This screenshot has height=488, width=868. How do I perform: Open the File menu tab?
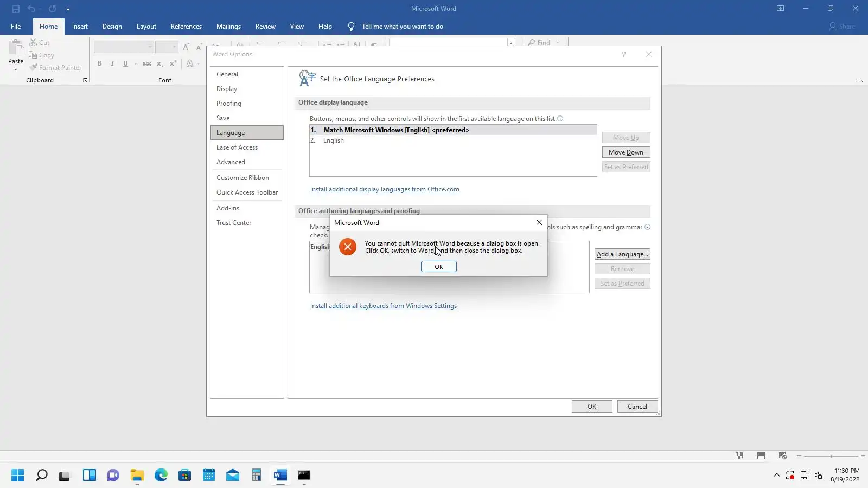click(16, 27)
